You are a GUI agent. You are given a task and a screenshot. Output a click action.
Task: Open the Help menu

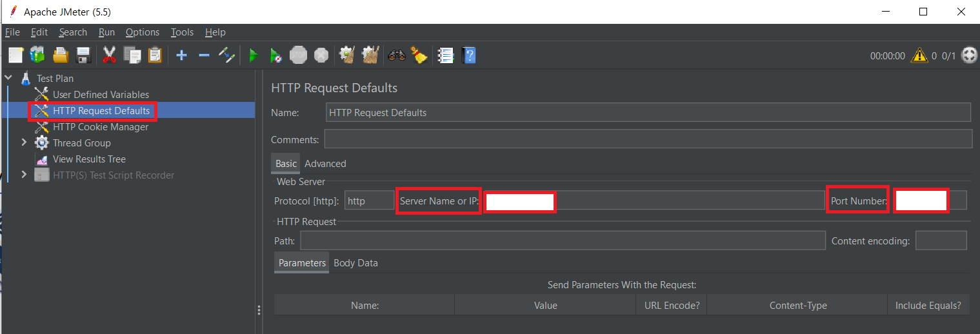click(x=215, y=32)
